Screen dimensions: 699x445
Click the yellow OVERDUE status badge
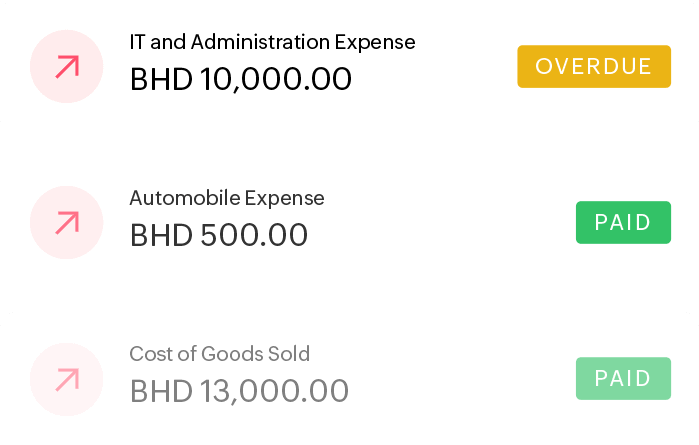coord(593,67)
